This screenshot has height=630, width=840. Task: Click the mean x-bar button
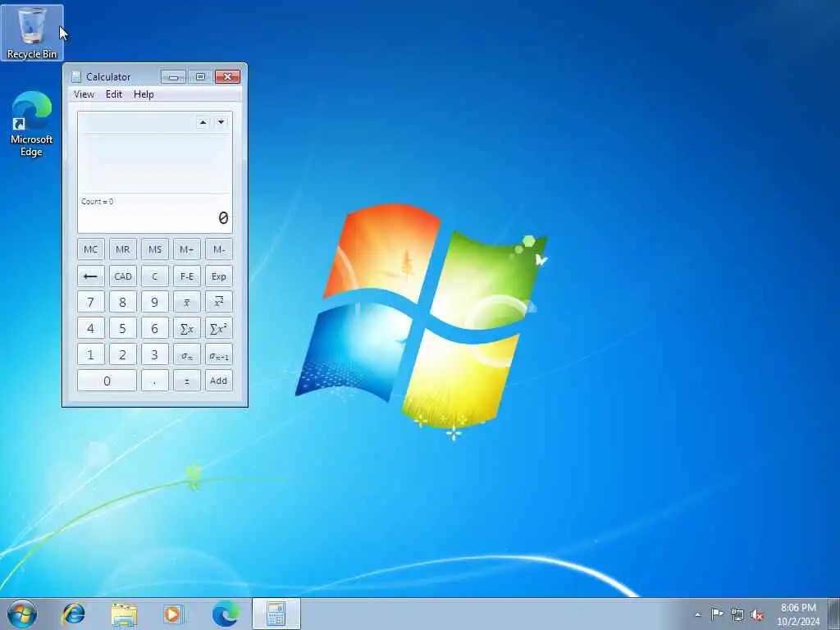(186, 302)
